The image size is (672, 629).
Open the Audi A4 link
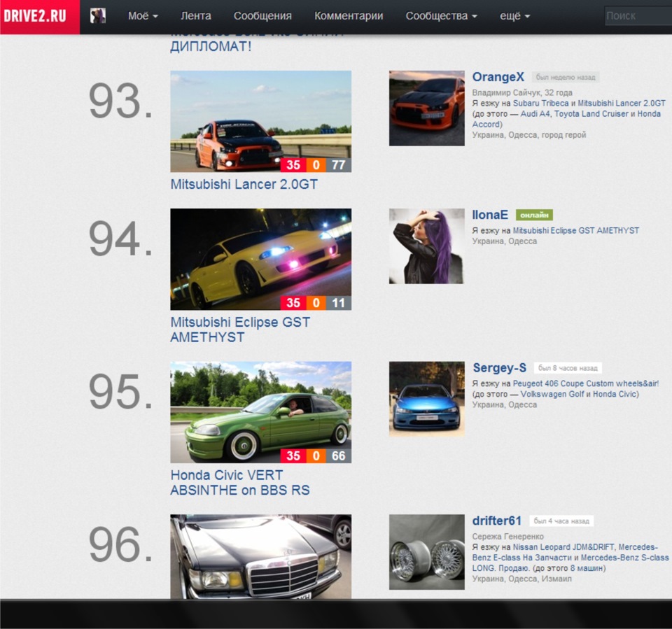pos(535,114)
